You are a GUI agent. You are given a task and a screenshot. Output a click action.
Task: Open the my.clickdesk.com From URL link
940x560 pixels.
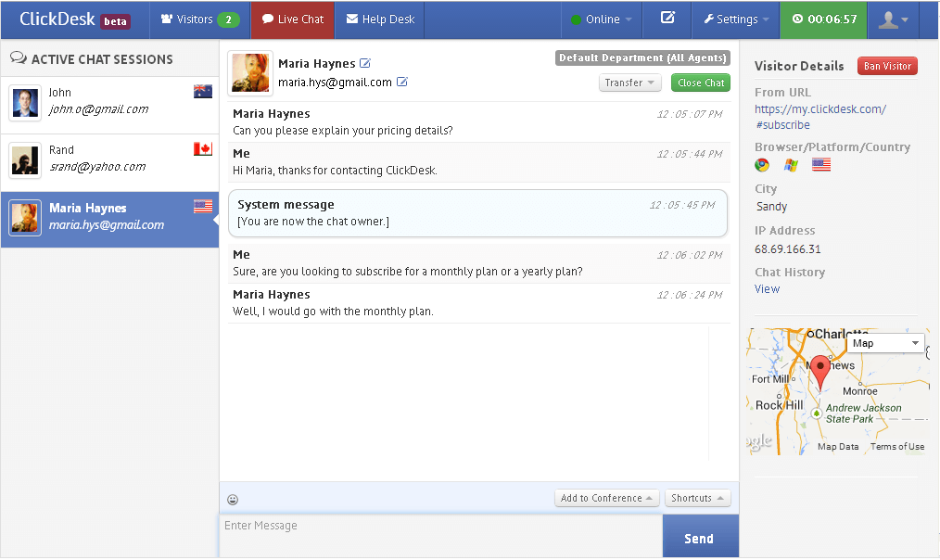(x=820, y=117)
